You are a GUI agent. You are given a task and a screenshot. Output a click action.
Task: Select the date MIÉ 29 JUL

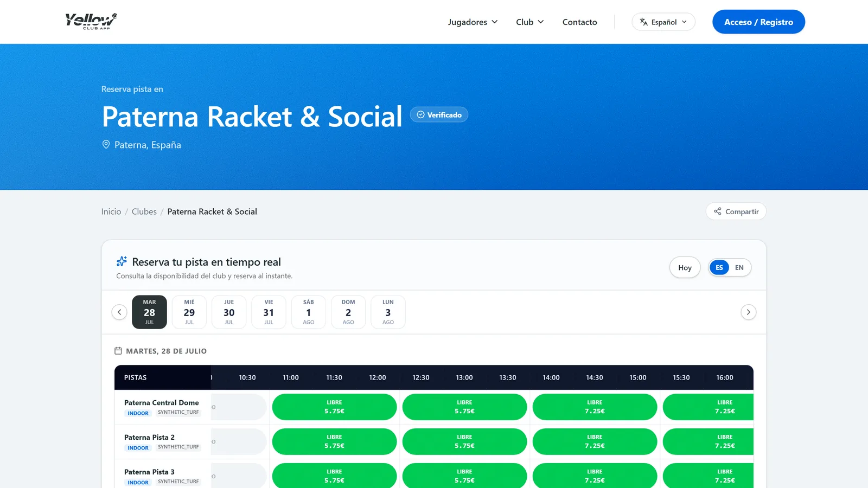[x=189, y=312]
